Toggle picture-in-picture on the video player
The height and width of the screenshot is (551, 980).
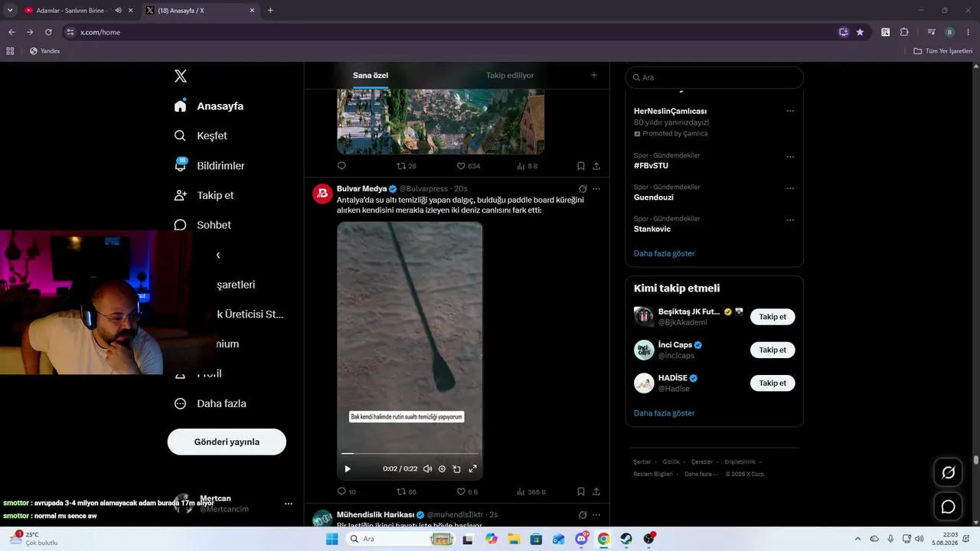[456, 469]
